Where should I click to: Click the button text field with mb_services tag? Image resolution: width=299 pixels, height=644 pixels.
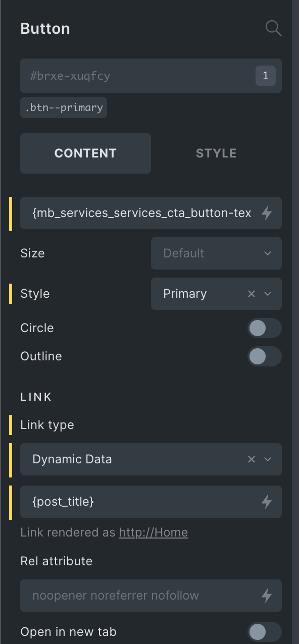click(x=151, y=213)
